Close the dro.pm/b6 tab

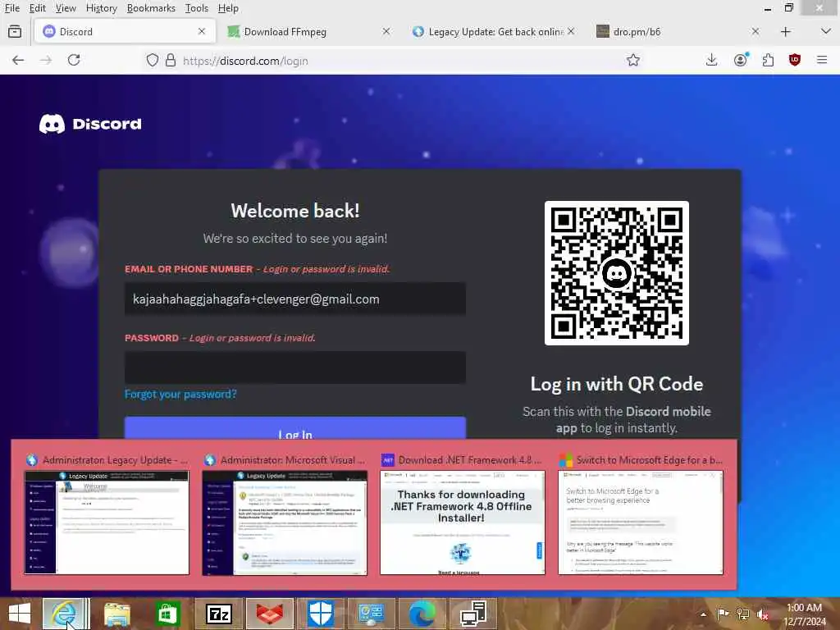755,32
